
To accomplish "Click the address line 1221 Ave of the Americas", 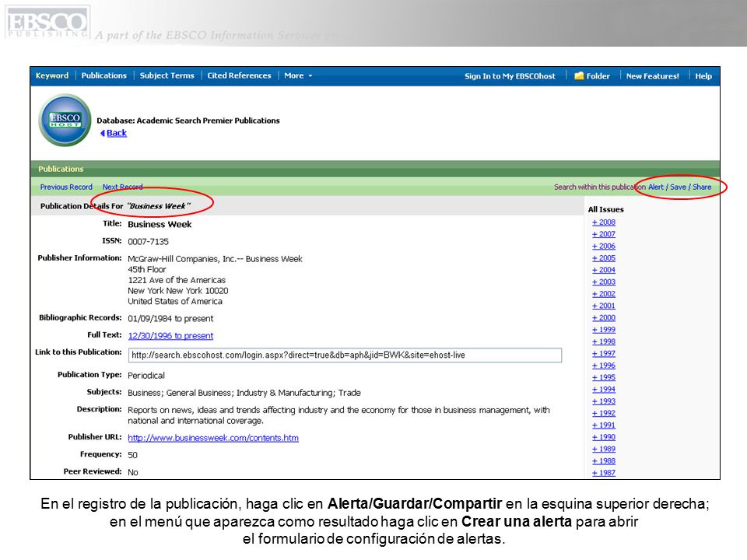I will [x=177, y=280].
